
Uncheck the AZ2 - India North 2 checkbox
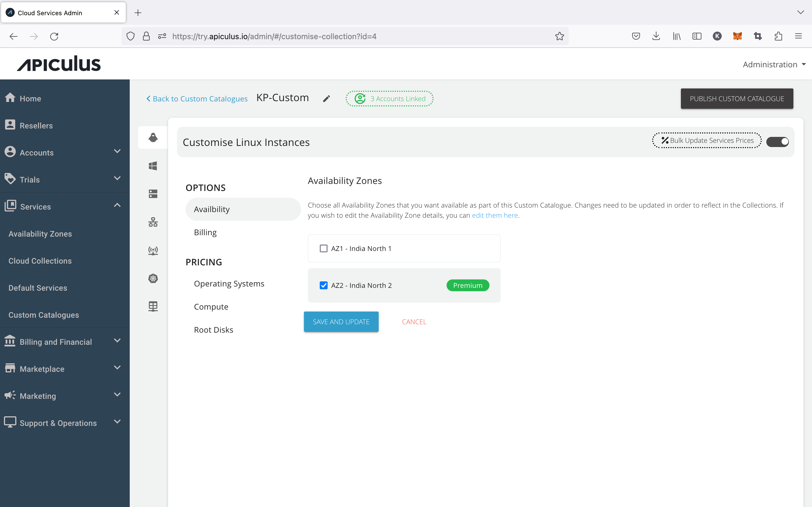coord(324,285)
